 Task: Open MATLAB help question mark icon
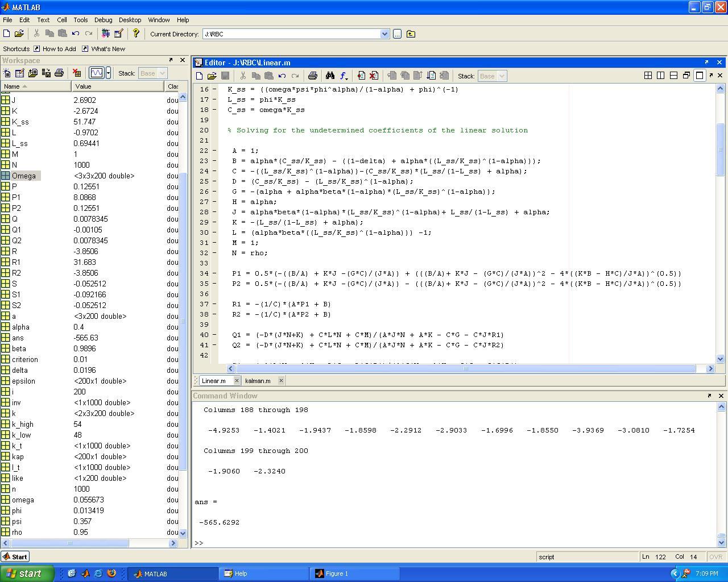[x=135, y=34]
